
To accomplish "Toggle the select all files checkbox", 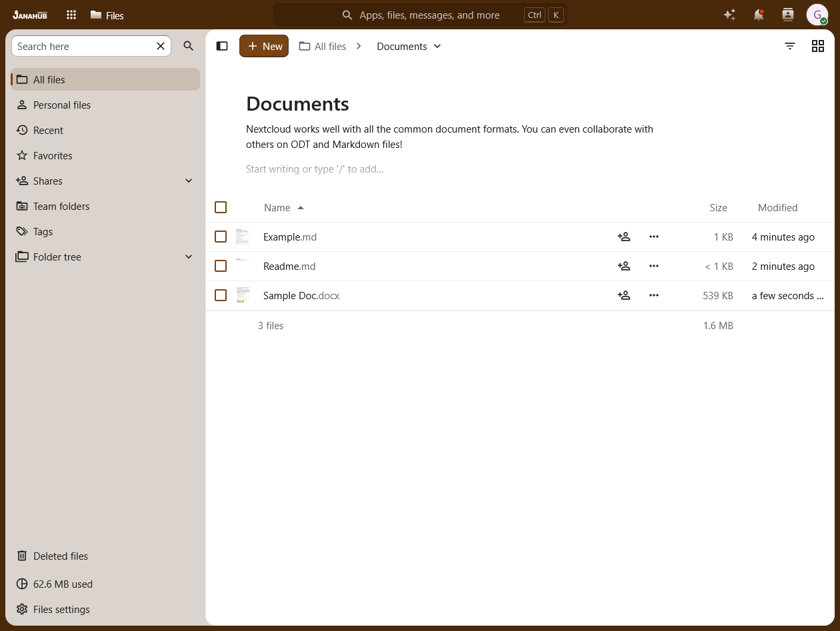I will [x=221, y=207].
